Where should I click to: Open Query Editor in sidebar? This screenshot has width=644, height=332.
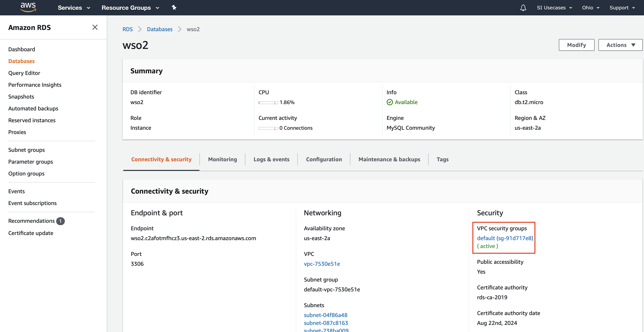pyautogui.click(x=24, y=73)
